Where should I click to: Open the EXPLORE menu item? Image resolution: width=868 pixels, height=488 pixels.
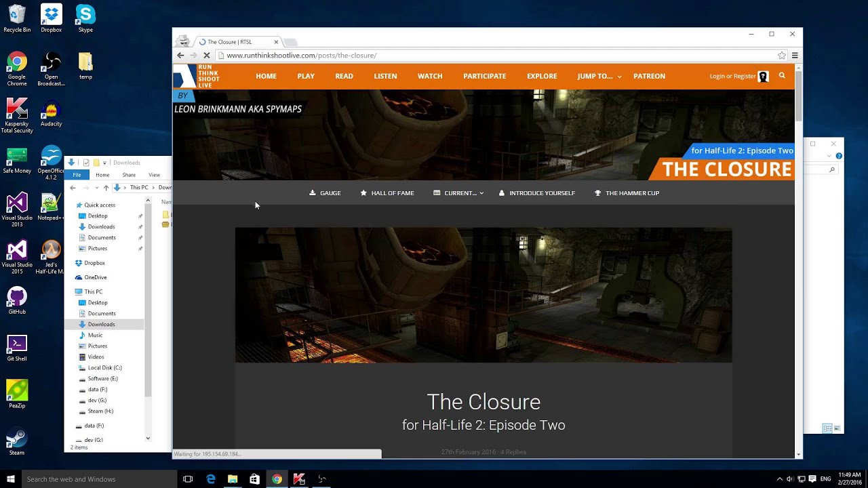point(542,76)
